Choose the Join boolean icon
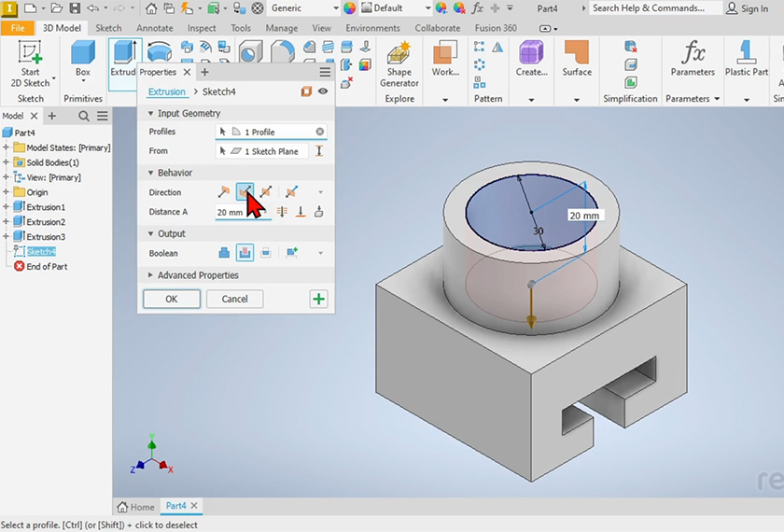This screenshot has width=784, height=532. (x=224, y=253)
